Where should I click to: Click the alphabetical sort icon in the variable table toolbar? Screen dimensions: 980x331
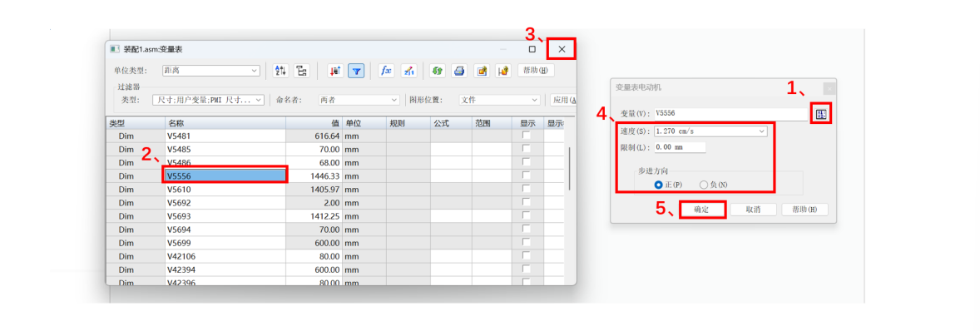pyautogui.click(x=281, y=71)
